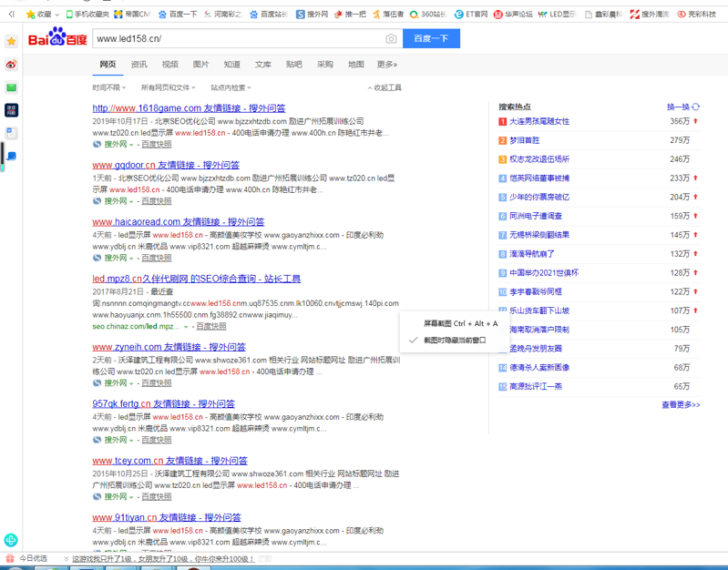The image size is (728, 570).
Task: Collapse search tools via 收起工具
Action: (x=385, y=87)
